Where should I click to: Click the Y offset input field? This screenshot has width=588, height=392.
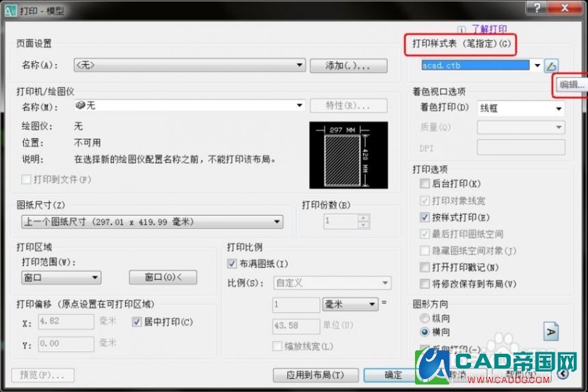tap(66, 344)
